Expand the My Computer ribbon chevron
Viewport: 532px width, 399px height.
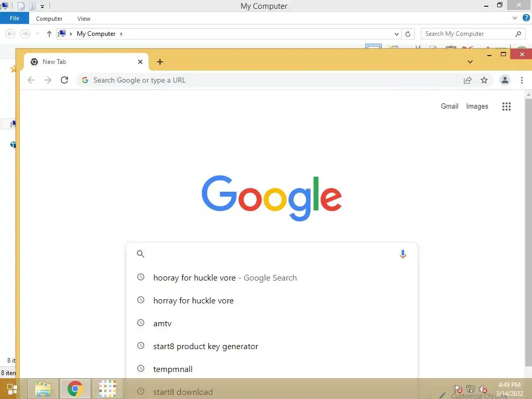pos(515,18)
